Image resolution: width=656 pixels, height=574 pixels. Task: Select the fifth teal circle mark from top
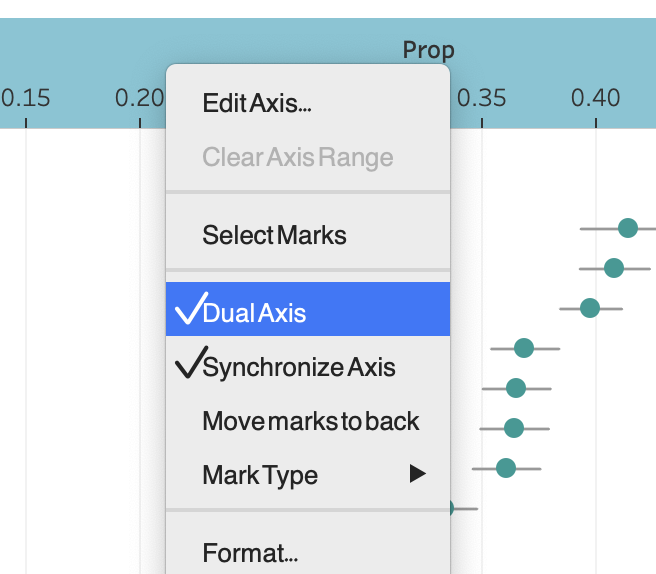tap(516, 388)
